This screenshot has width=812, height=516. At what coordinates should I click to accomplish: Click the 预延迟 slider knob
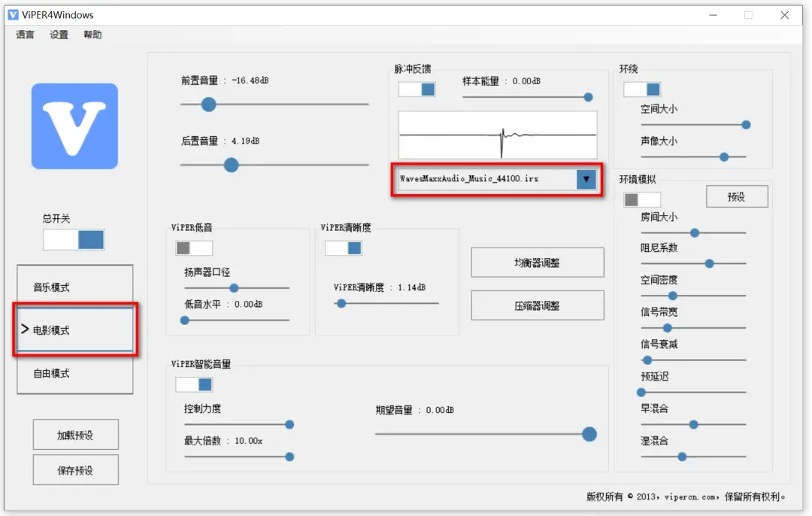click(x=641, y=392)
